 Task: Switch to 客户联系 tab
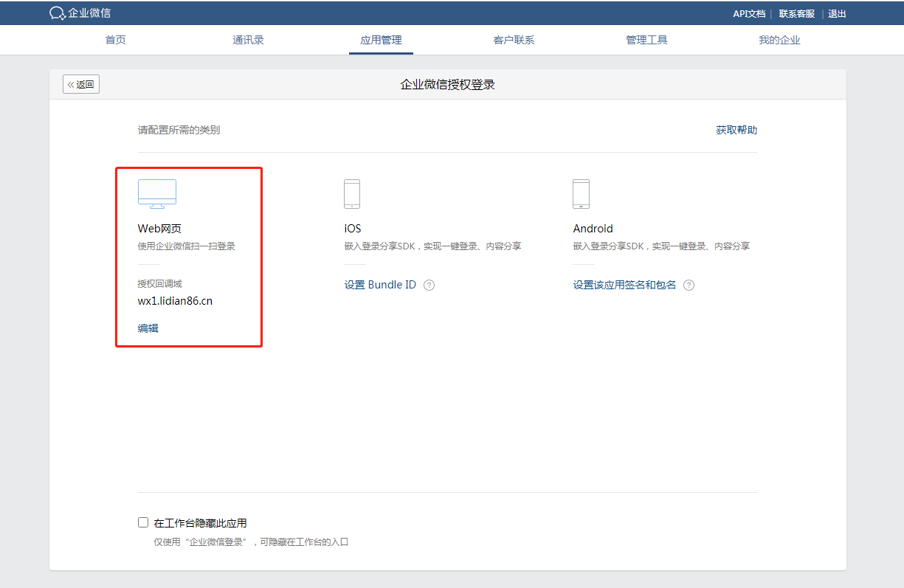point(514,40)
